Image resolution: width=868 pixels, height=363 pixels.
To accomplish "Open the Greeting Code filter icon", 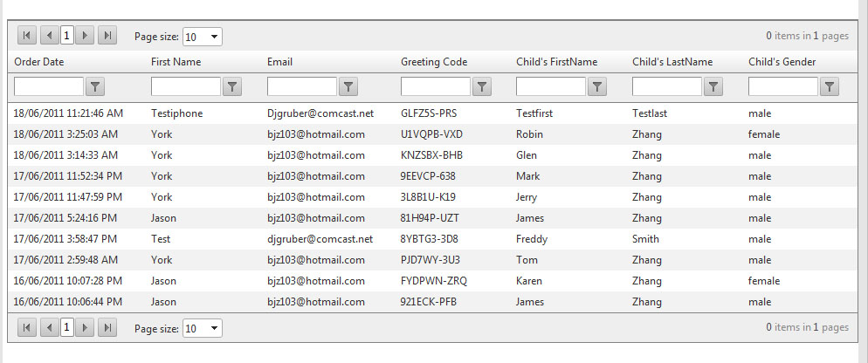I will click(x=482, y=86).
